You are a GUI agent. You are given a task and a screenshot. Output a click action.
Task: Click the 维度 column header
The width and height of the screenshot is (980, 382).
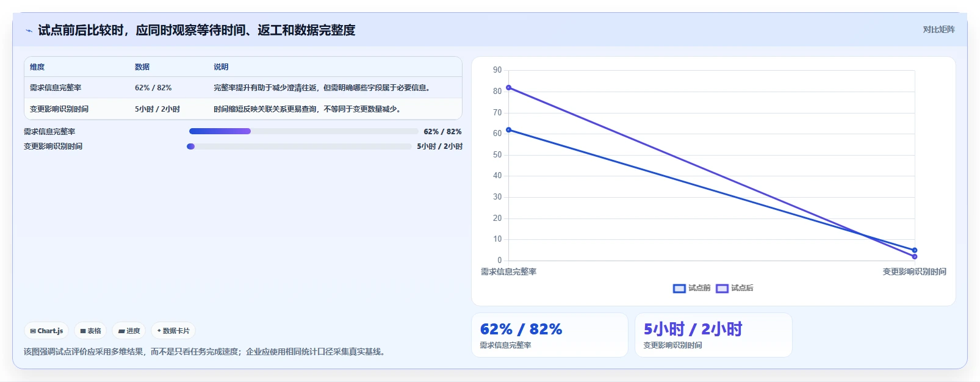(37, 67)
